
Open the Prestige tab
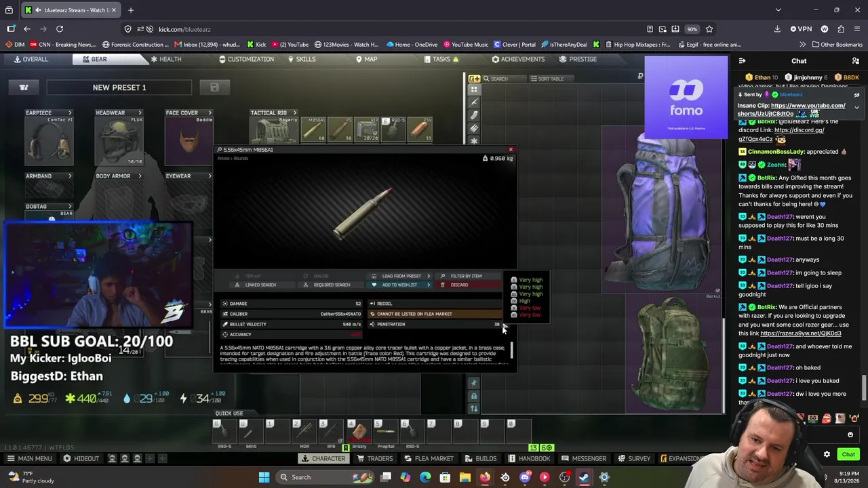[x=578, y=59]
